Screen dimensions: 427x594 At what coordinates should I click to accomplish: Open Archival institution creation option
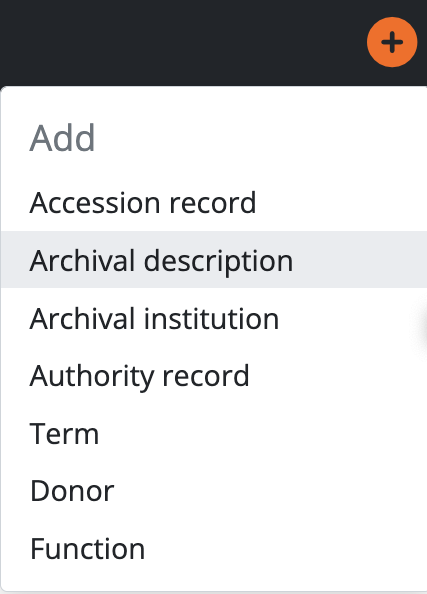[214, 318]
